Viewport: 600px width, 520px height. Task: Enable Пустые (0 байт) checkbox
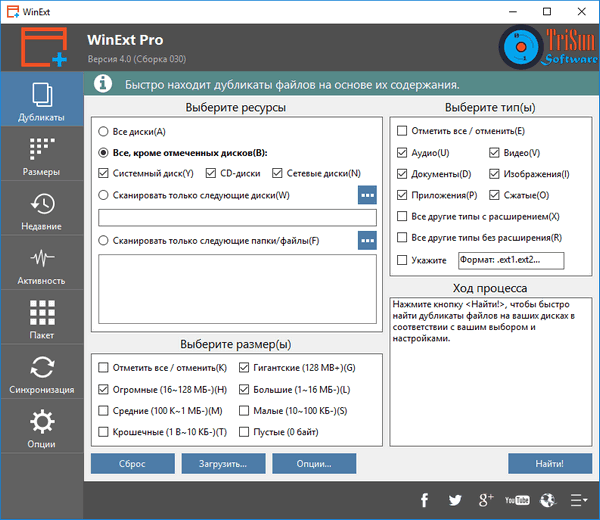(x=244, y=432)
